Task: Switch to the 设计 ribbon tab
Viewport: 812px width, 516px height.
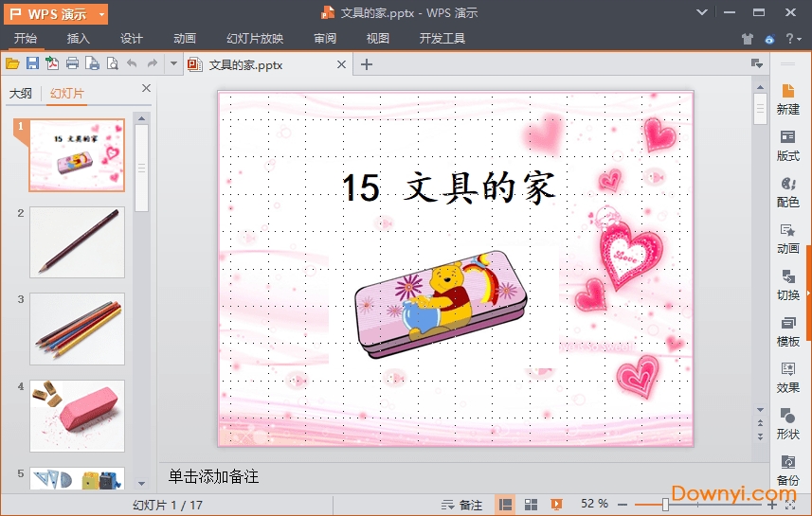Action: tap(131, 38)
